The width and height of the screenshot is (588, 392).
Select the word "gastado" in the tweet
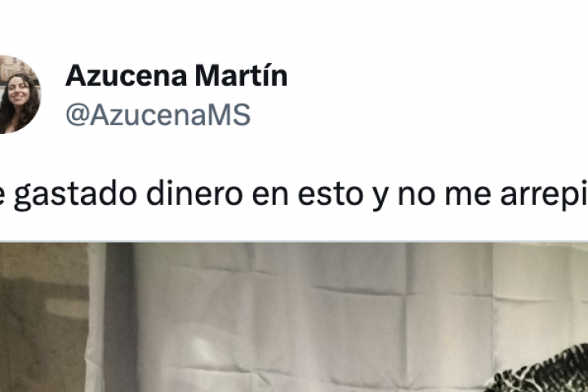[75, 195]
